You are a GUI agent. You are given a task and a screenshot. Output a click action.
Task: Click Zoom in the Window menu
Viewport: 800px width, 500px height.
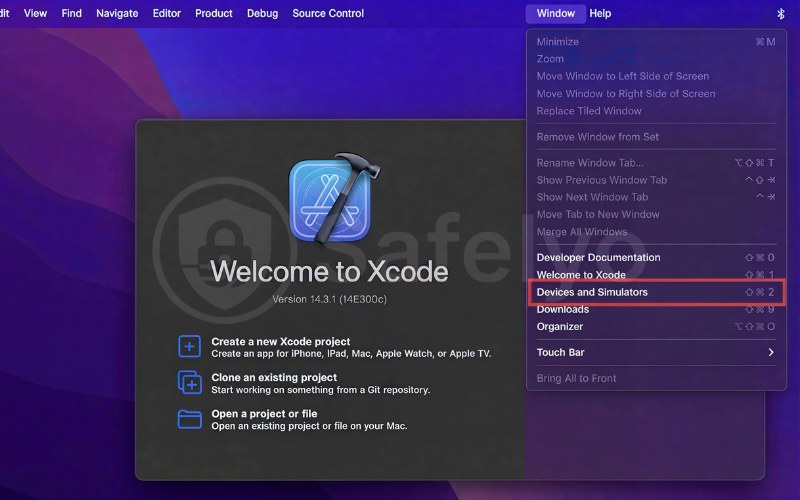click(x=656, y=59)
